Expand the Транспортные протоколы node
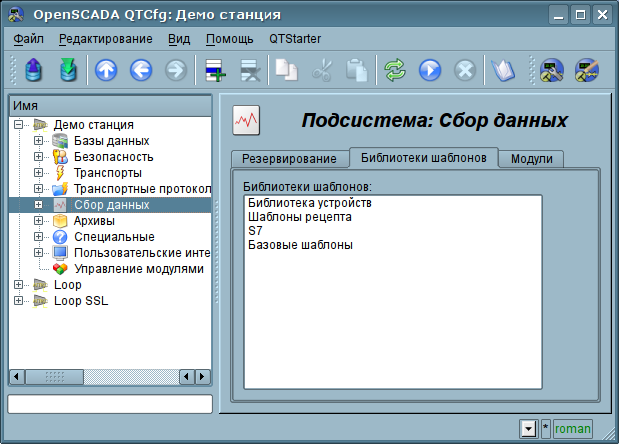Image resolution: width=619 pixels, height=444 pixels. 38,189
